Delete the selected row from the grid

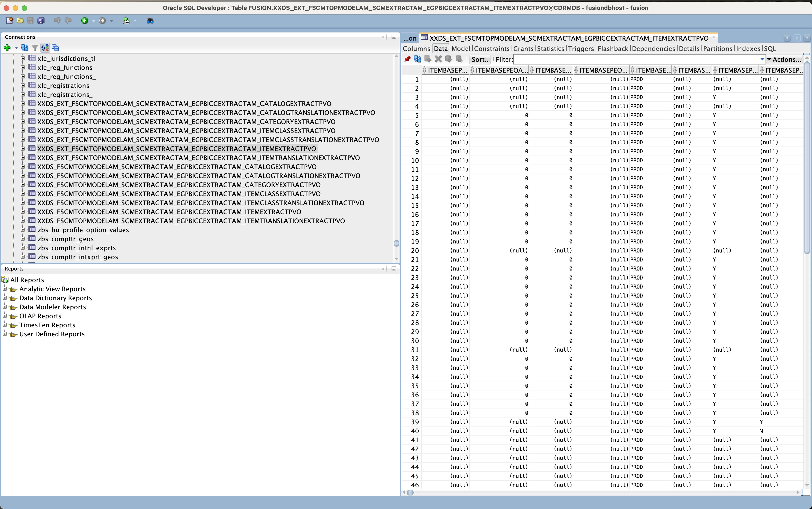click(x=438, y=59)
